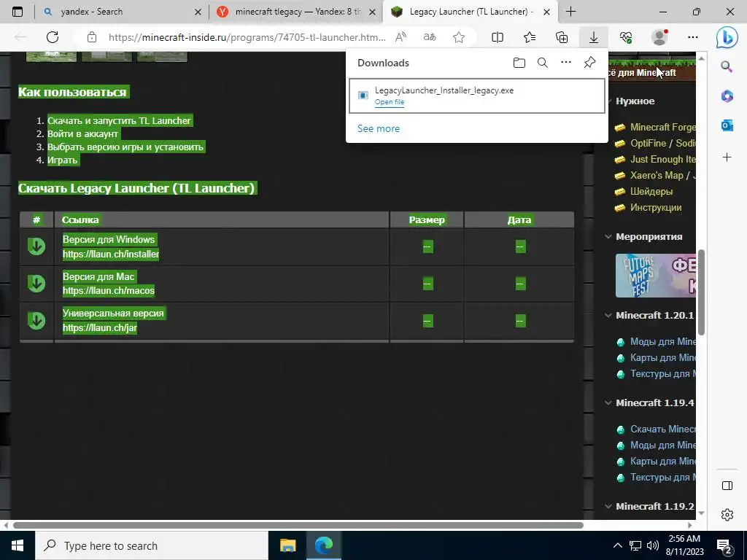The image size is (747, 560).
Task: Select the Legacy Launcher tab
Action: [469, 12]
